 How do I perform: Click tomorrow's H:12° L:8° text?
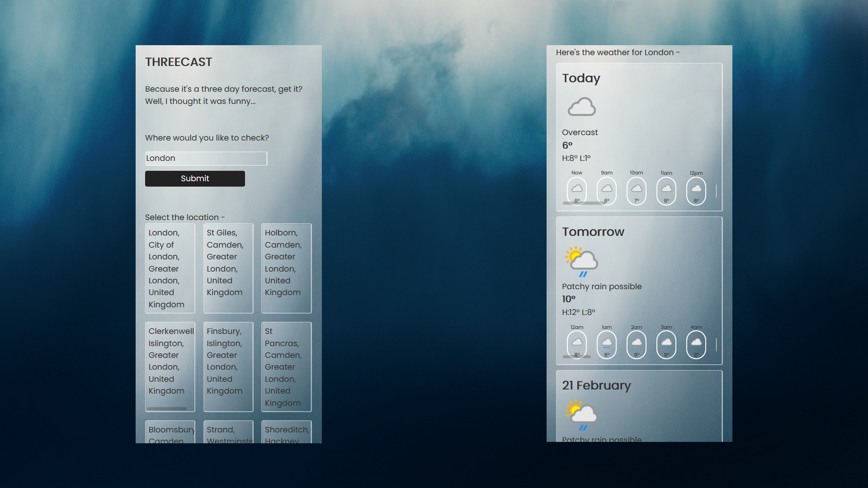pos(579,312)
